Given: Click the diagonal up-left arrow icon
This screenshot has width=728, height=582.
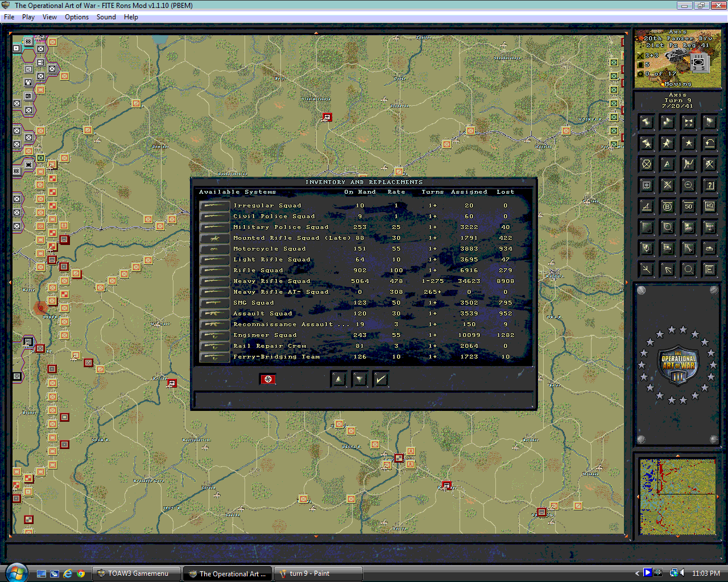Looking at the screenshot, I should [668, 269].
